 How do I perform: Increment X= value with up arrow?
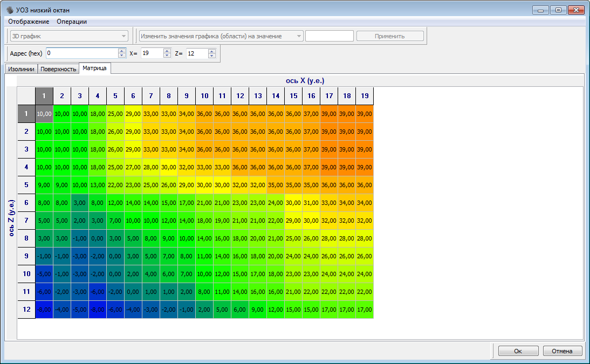click(167, 51)
